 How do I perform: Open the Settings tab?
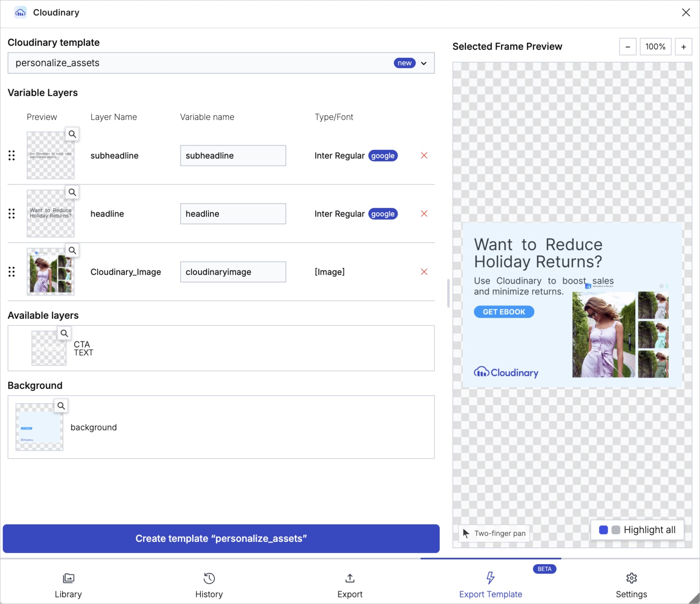631,586
